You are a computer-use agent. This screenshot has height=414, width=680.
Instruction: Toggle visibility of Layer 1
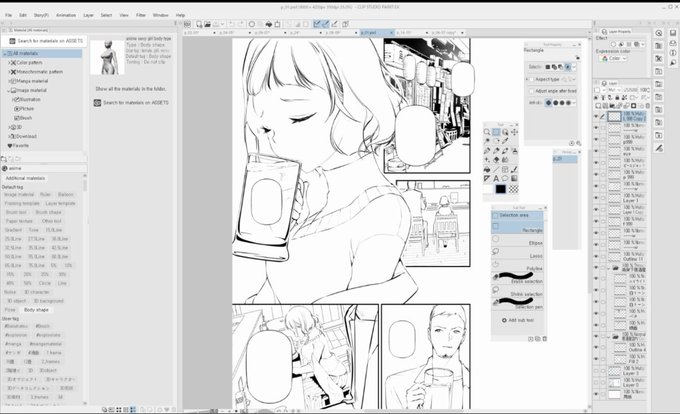click(x=596, y=198)
